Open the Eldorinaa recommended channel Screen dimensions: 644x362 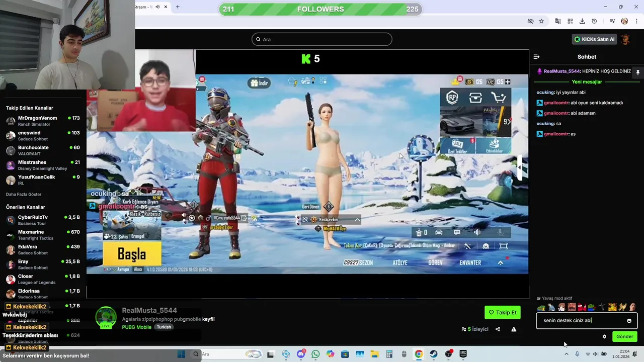point(43,294)
